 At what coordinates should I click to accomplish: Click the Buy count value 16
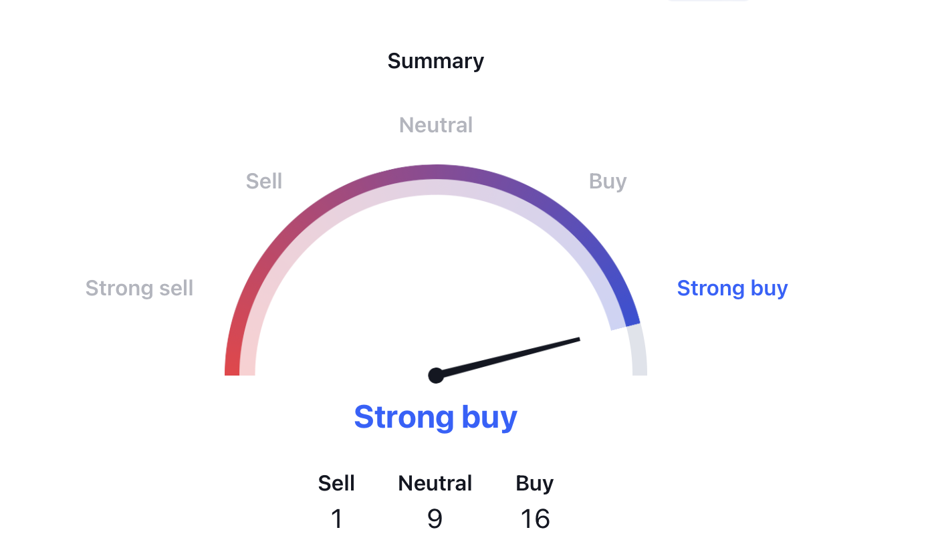pyautogui.click(x=535, y=519)
